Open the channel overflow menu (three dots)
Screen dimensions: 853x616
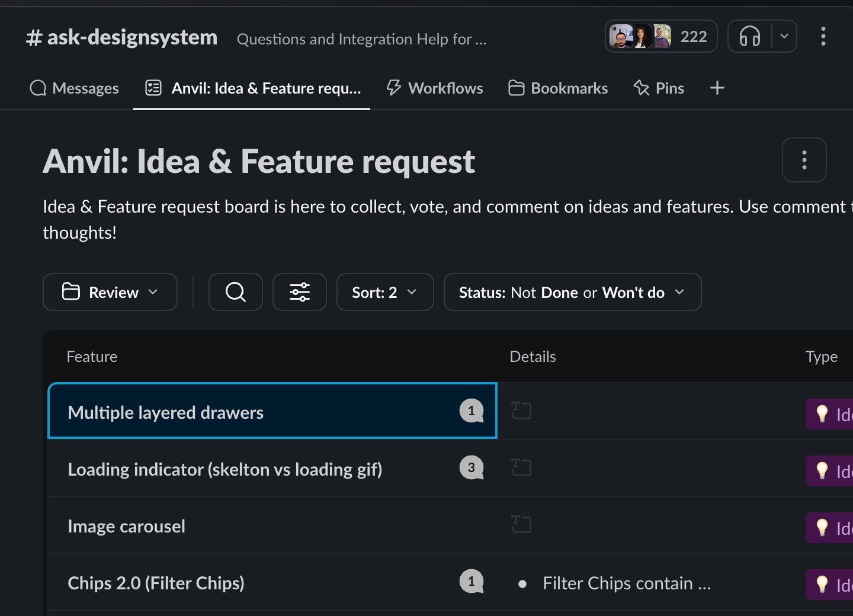[823, 36]
